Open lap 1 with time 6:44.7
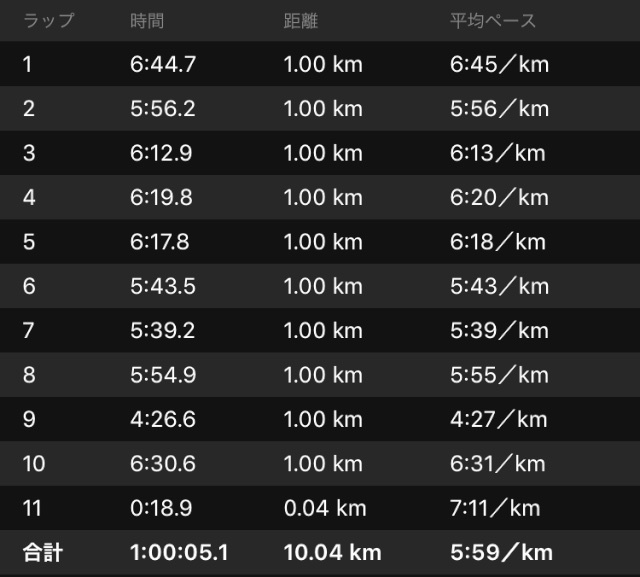 coord(320,64)
